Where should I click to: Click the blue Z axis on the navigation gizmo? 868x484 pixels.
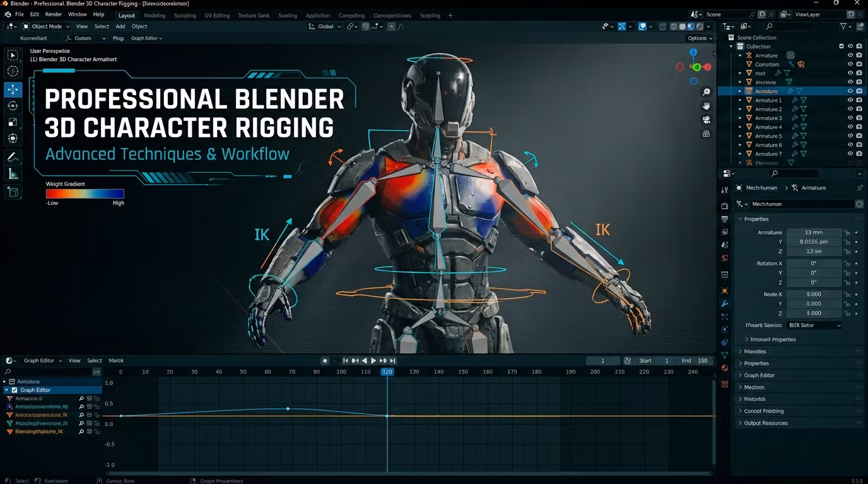tap(693, 53)
